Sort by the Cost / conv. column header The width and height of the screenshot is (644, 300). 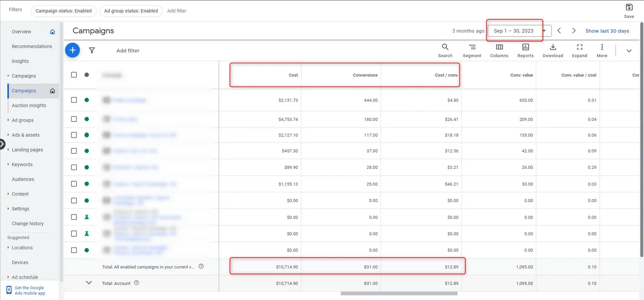point(447,75)
